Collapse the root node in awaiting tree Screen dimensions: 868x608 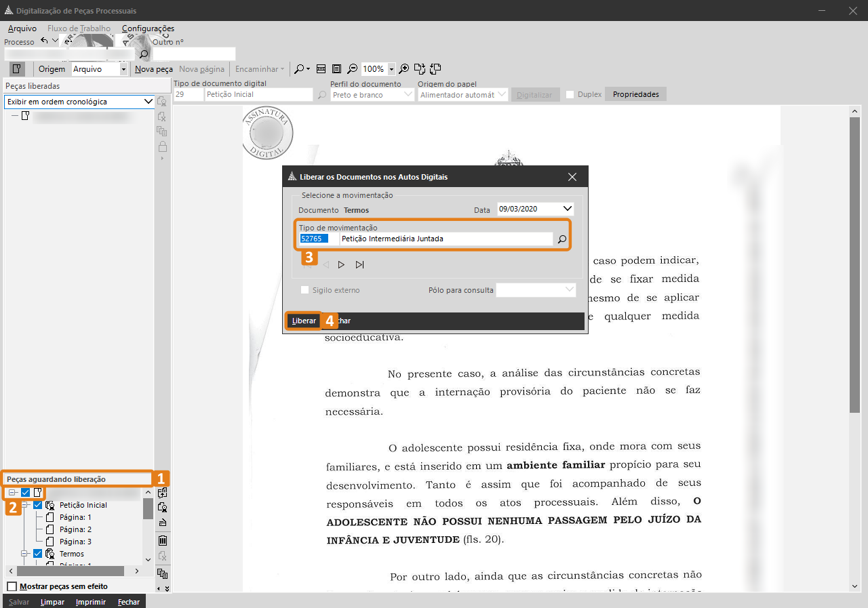pyautogui.click(x=12, y=492)
